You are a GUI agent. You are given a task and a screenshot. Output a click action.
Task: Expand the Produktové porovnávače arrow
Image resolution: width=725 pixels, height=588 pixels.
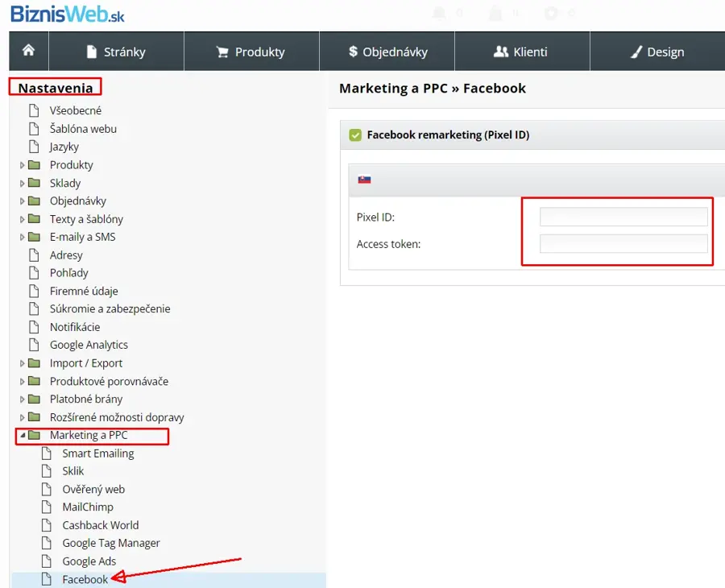pyautogui.click(x=22, y=381)
